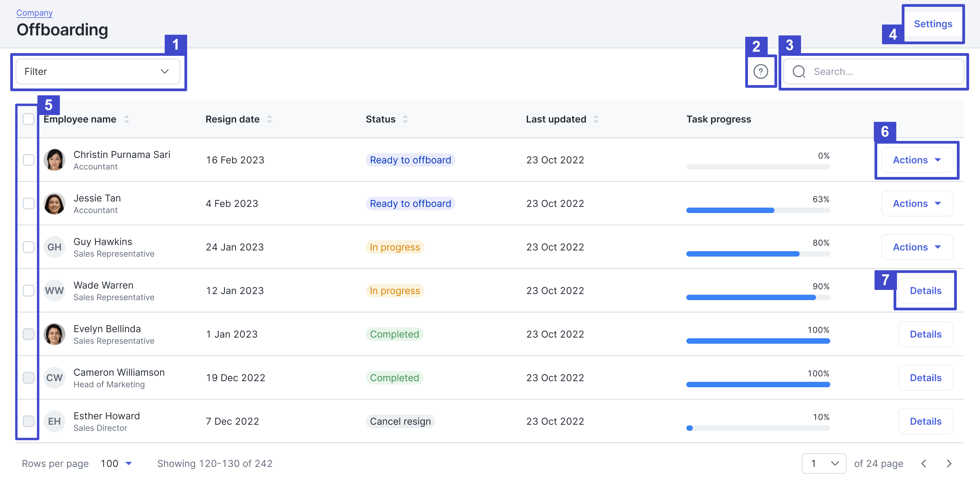Open Details for Wade Warren
Image resolution: width=980 pixels, height=488 pixels.
(x=925, y=291)
